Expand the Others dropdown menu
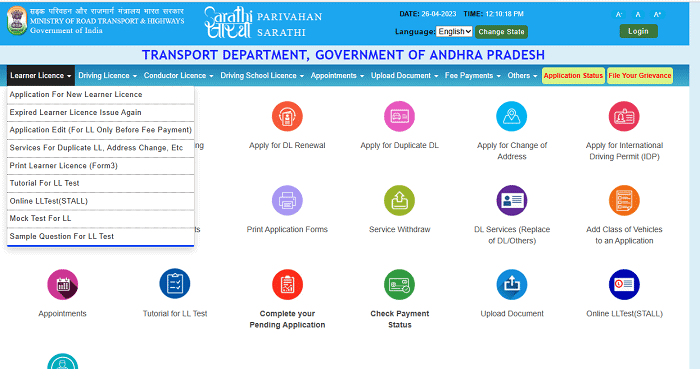Screen dimensions: 700x369 (x=522, y=75)
